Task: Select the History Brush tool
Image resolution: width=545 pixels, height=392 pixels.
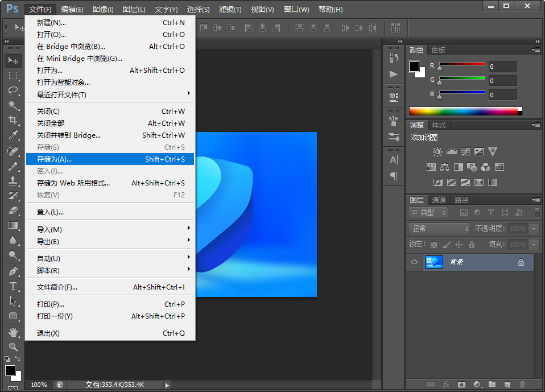Action: (13, 196)
